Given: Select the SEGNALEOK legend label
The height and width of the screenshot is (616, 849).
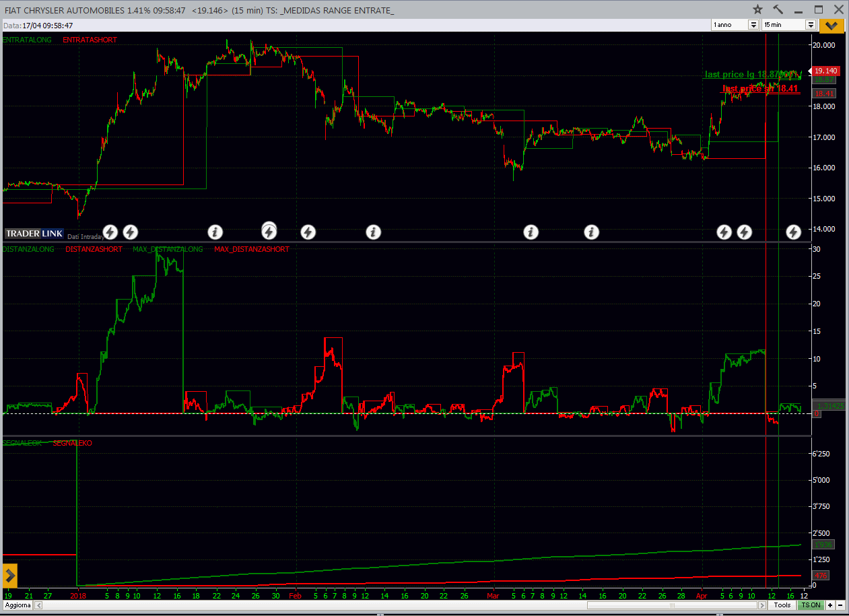Looking at the screenshot, I should (x=22, y=443).
